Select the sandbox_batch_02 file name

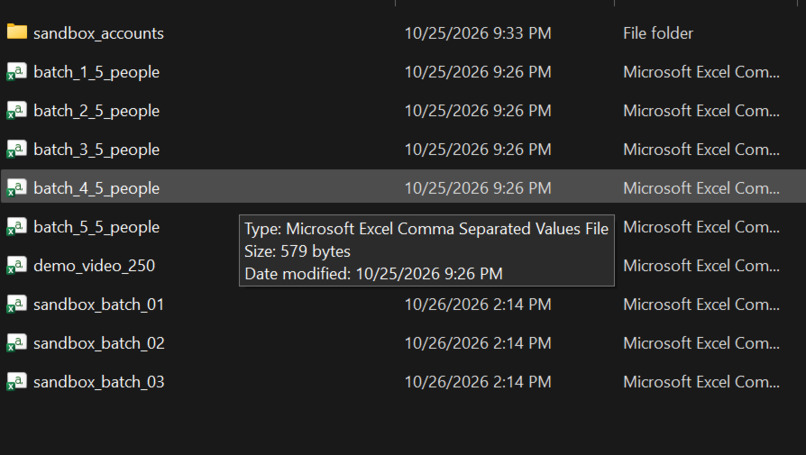(99, 343)
